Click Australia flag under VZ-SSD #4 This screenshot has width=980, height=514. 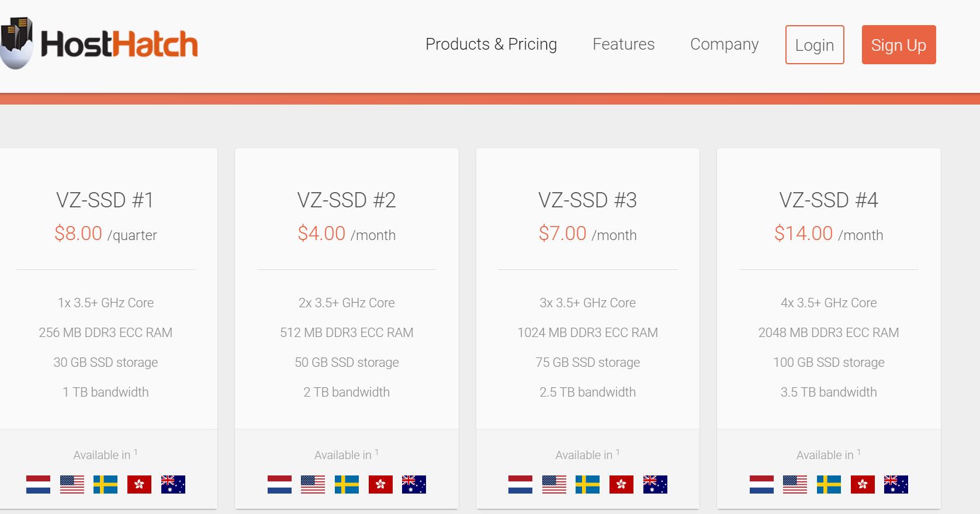point(896,484)
